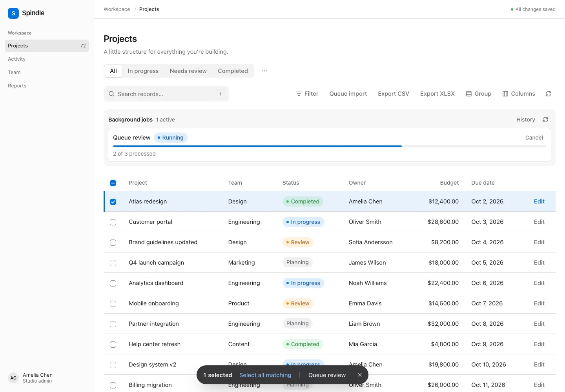Edit the Q4 launch campaign row
The width and height of the screenshot is (565, 392).
click(539, 263)
